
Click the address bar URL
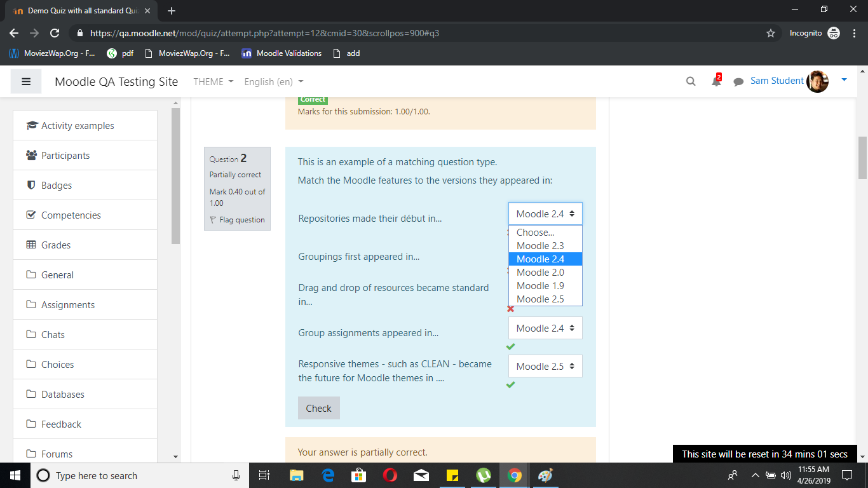(x=265, y=33)
